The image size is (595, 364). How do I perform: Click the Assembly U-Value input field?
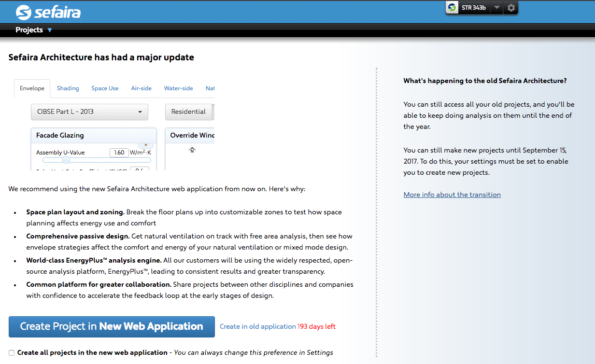pos(118,153)
